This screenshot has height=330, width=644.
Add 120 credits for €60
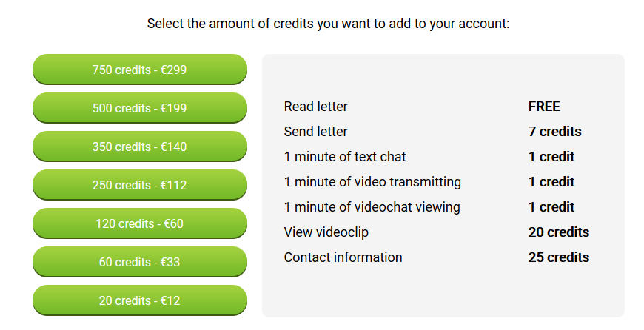[140, 223]
